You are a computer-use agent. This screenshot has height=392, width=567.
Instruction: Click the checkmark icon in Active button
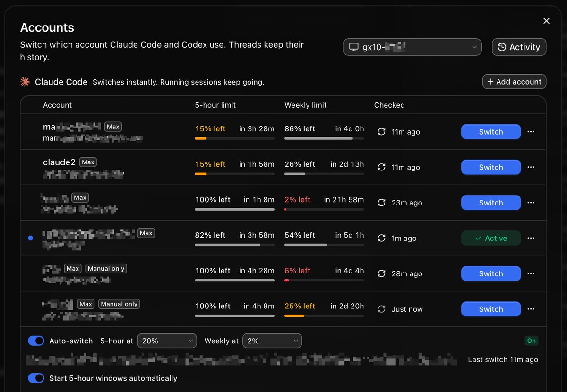coord(479,238)
